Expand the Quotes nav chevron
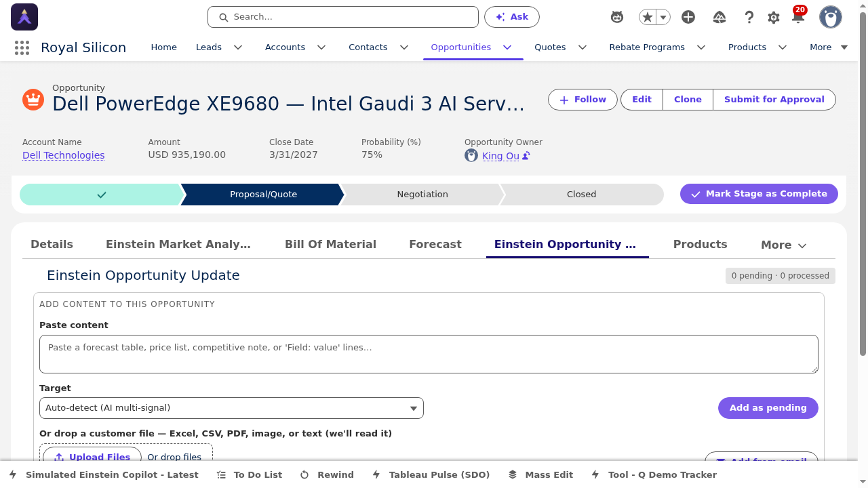The height and width of the screenshot is (488, 868). (582, 47)
